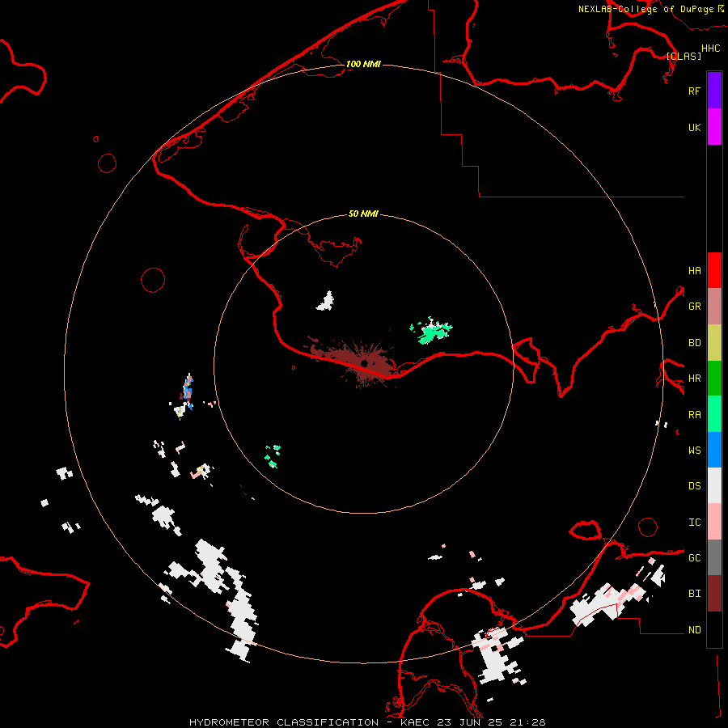This screenshot has height=728, width=728.
Task: Click the RA light green legend swatch
Action: 714,414
